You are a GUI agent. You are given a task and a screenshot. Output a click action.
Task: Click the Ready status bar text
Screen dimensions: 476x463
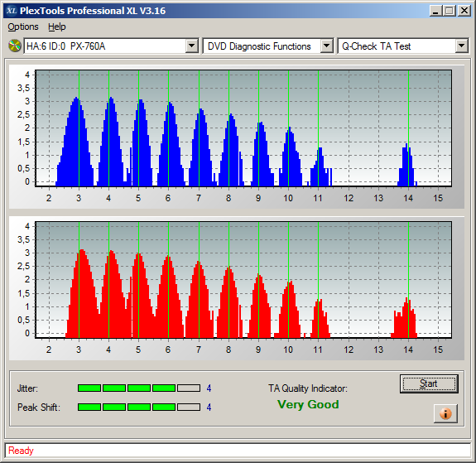[21, 451]
